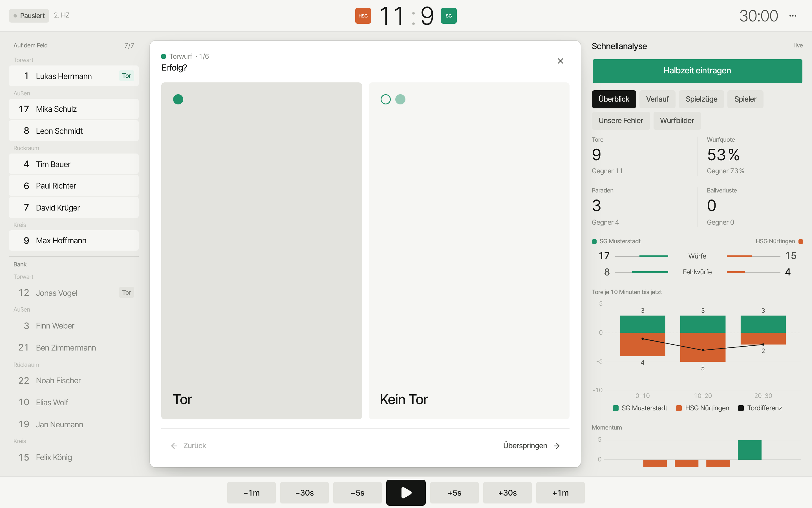Image resolution: width=812 pixels, height=508 pixels.
Task: Select bench player 15 Felix König
Action: pos(74,457)
